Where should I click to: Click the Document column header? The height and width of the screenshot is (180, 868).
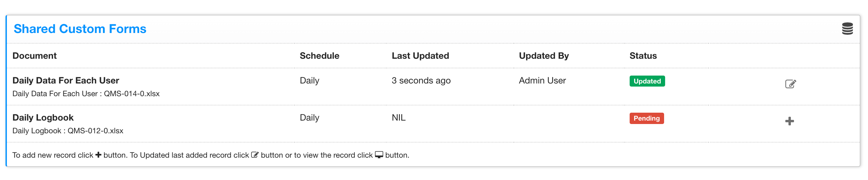34,56
